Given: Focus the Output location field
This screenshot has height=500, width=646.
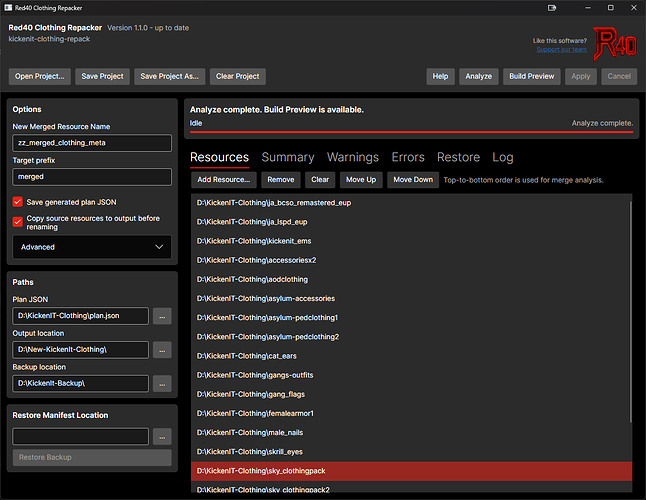Looking at the screenshot, I should tap(80, 350).
